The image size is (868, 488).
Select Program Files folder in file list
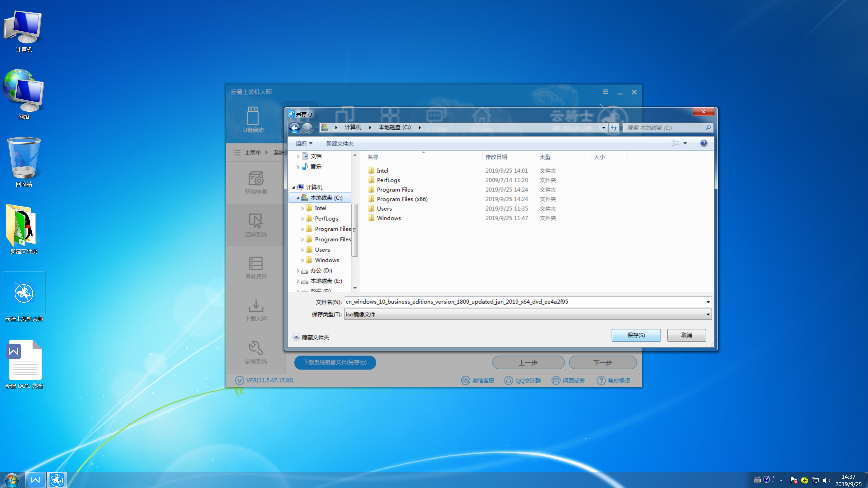click(395, 190)
